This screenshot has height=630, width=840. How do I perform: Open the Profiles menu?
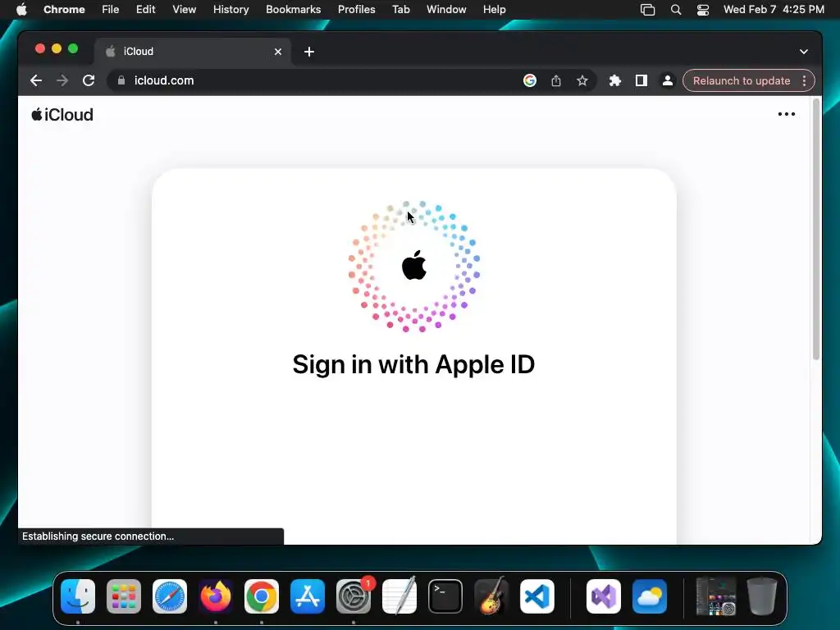point(356,9)
